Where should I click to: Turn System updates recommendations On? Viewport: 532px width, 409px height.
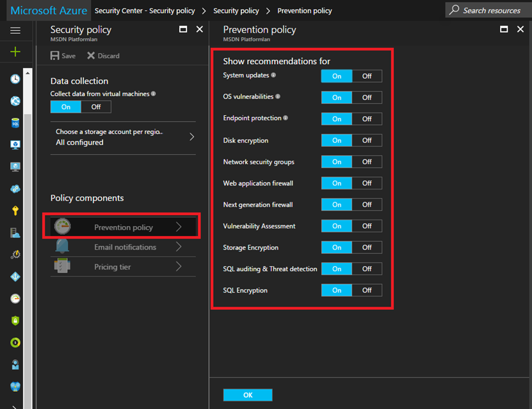337,76
